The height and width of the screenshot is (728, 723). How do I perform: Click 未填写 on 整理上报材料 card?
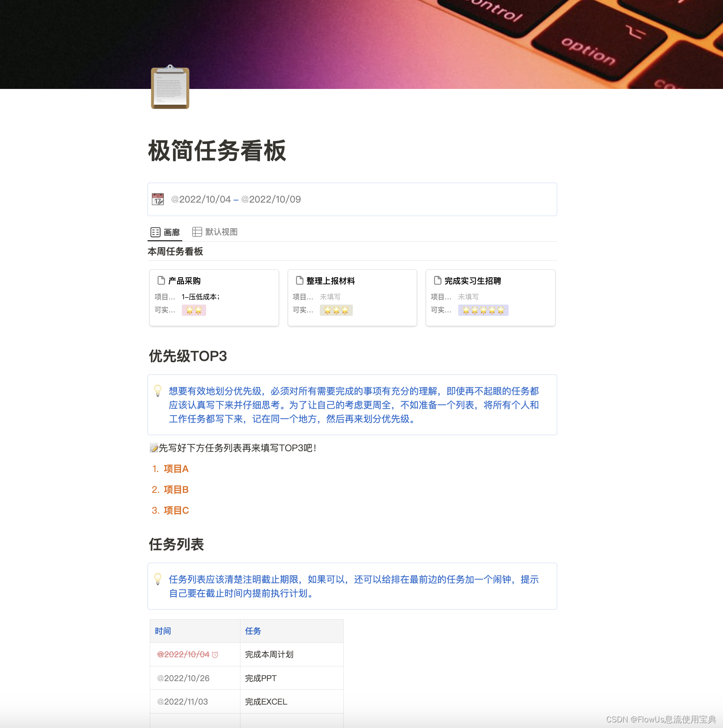(330, 297)
